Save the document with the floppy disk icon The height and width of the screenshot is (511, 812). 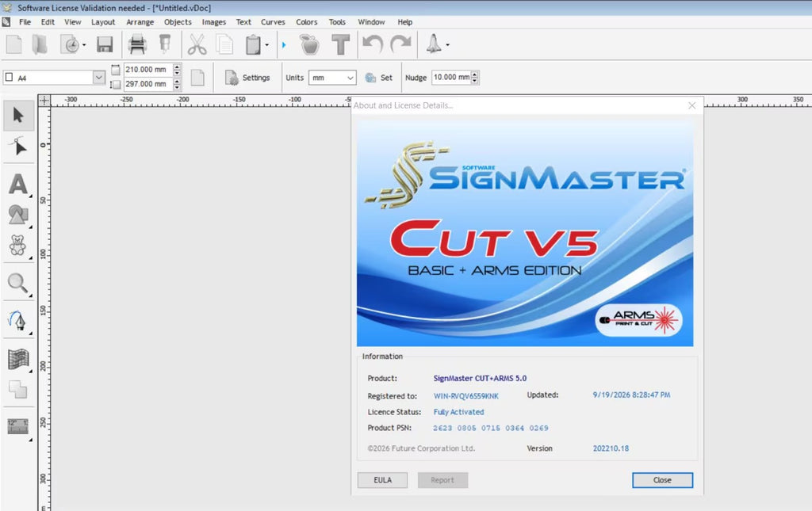(x=105, y=44)
